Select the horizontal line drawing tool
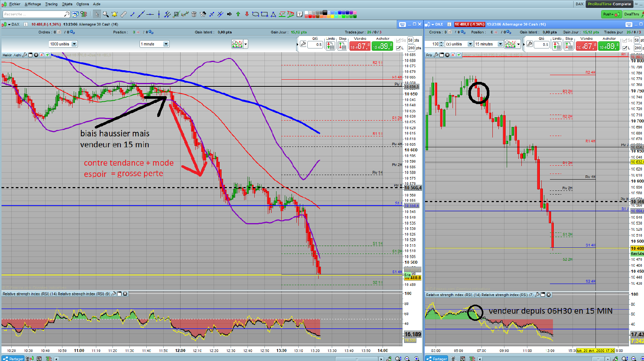Image resolution: width=644 pixels, height=361 pixels. (150, 14)
